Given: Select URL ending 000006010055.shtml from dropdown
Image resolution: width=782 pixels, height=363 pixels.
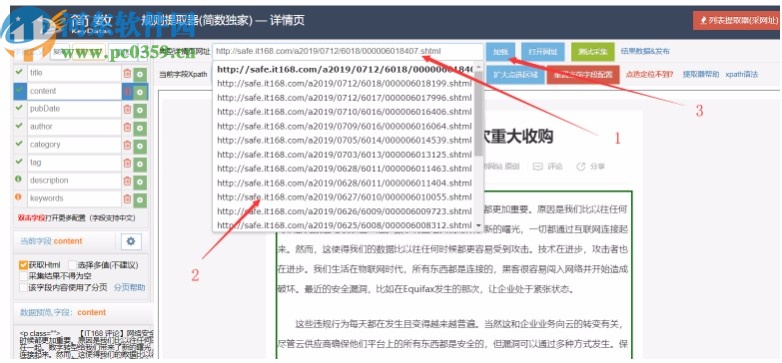Looking at the screenshot, I should pyautogui.click(x=344, y=197).
